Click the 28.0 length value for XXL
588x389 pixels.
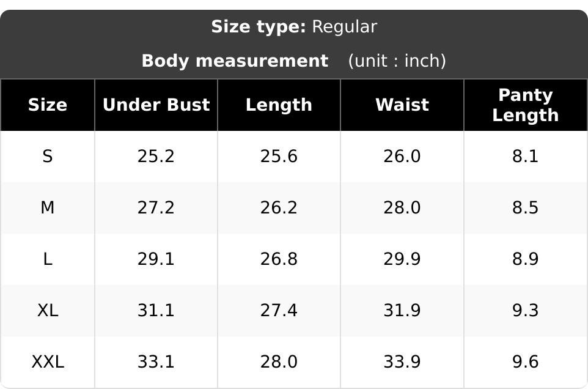(279, 362)
